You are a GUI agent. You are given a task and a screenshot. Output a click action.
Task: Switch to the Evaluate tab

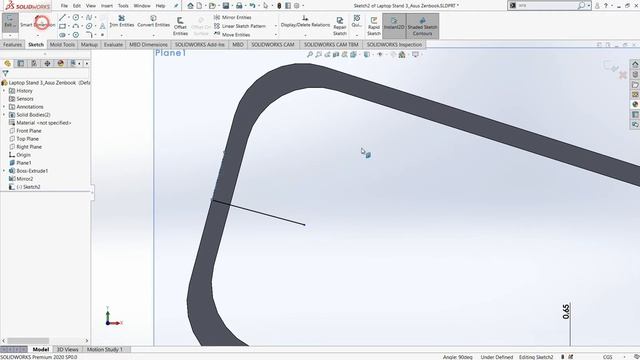coord(113,44)
